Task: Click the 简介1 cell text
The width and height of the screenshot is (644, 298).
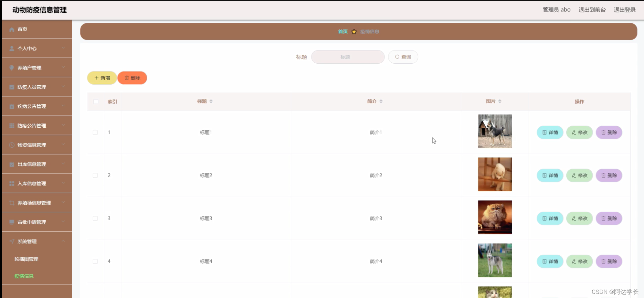Action: point(376,132)
